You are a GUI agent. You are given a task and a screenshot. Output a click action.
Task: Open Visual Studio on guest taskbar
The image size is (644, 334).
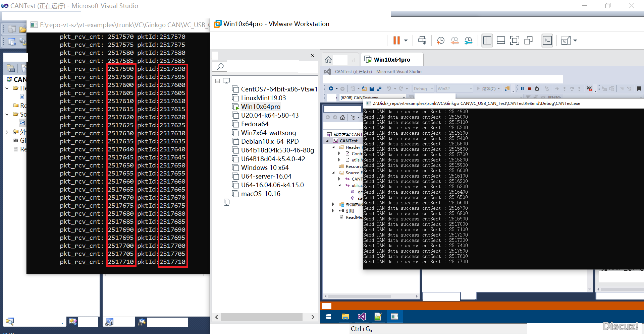pyautogui.click(x=362, y=317)
